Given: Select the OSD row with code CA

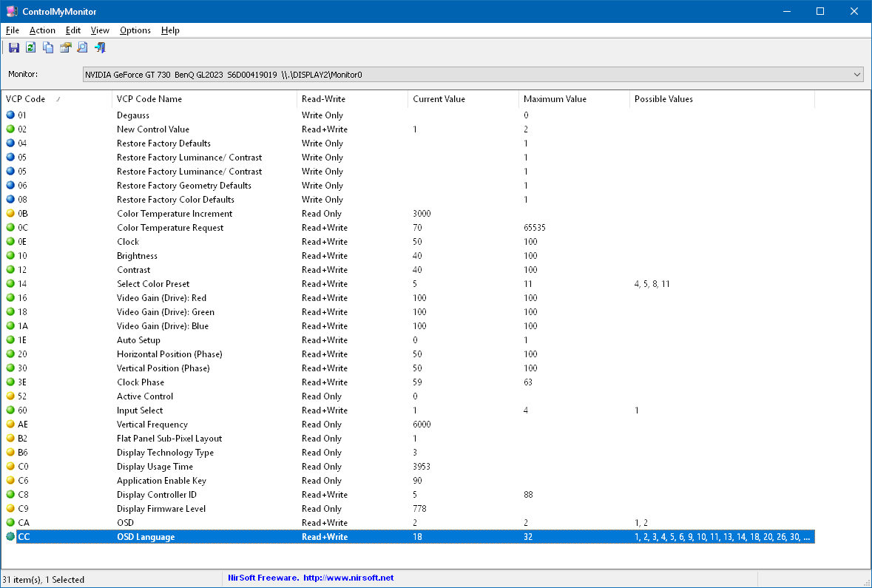Looking at the screenshot, I should (x=409, y=523).
